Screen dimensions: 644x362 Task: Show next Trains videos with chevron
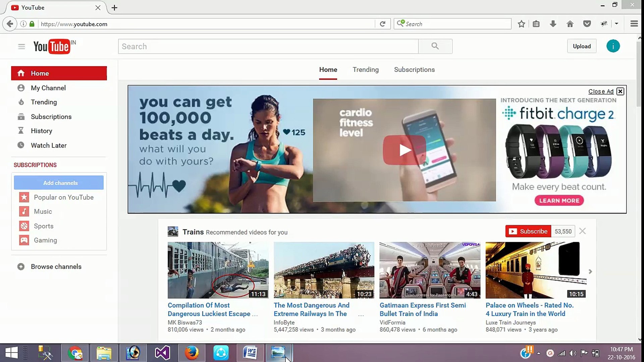pos(590,271)
